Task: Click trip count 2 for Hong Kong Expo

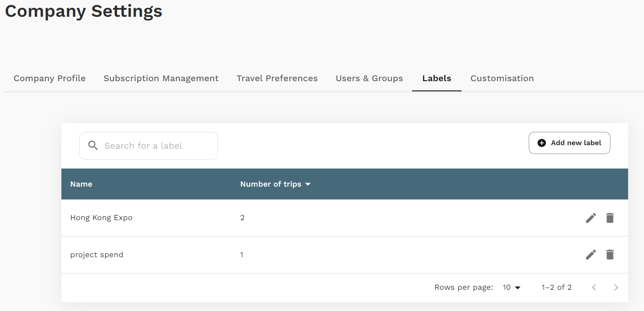Action: (242, 217)
